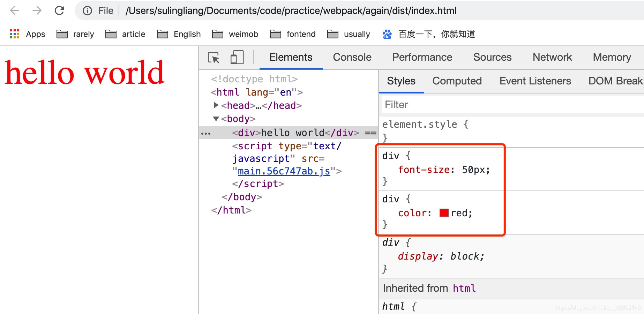The height and width of the screenshot is (314, 644).
Task: Open the Apps grid bookmark
Action: coord(28,34)
